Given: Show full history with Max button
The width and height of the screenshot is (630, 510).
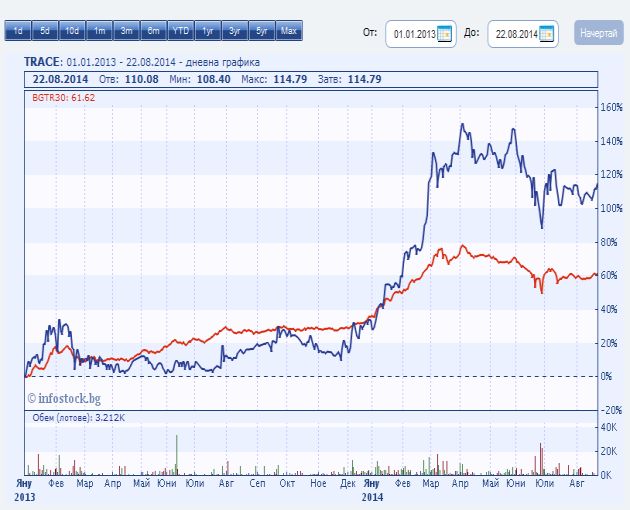Looking at the screenshot, I should click(x=289, y=31).
